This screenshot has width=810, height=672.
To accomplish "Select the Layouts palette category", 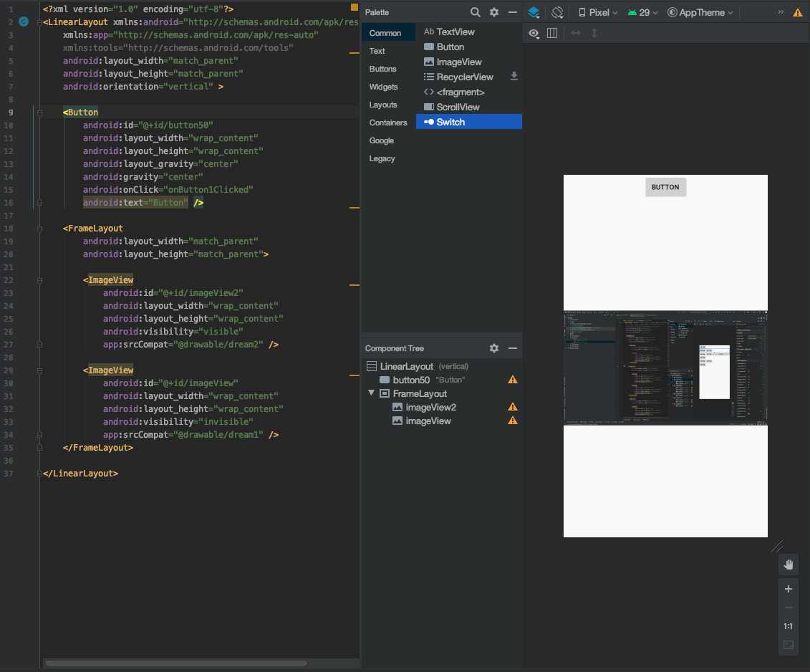I will tap(388, 105).
